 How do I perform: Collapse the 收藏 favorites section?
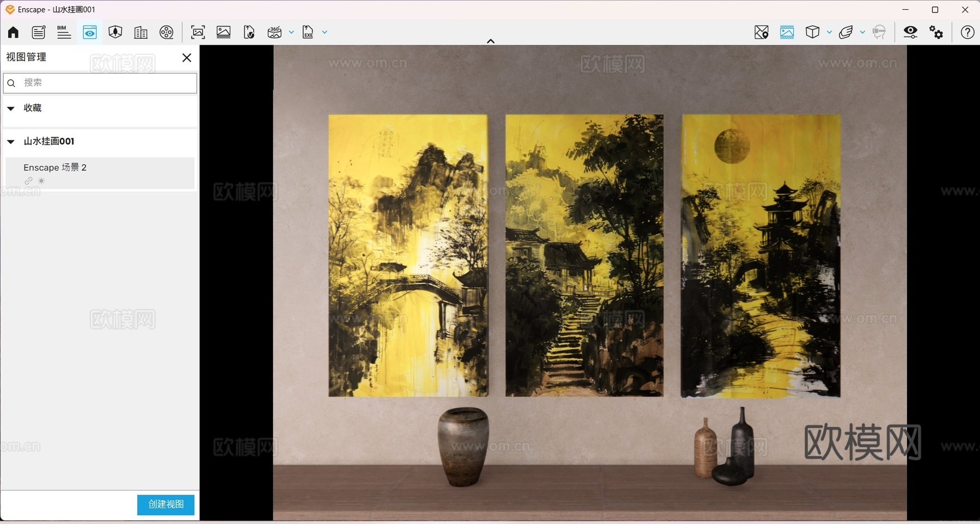click(x=10, y=108)
